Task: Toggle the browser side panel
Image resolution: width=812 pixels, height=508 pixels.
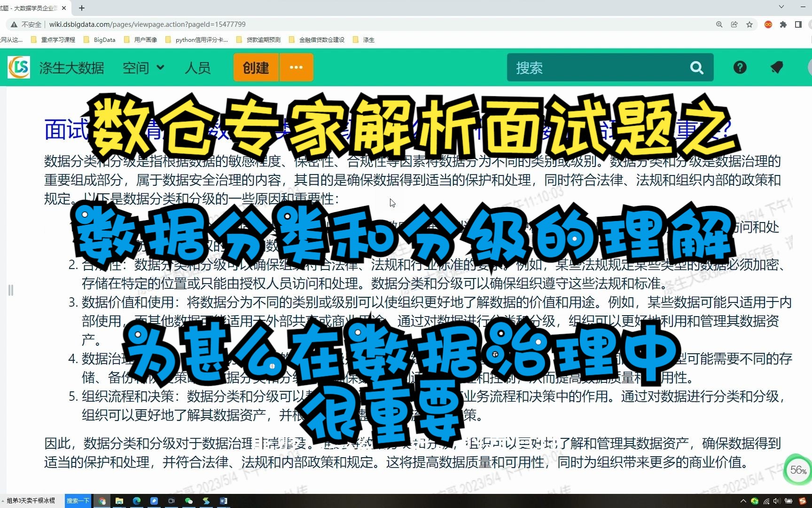Action: 799,24
